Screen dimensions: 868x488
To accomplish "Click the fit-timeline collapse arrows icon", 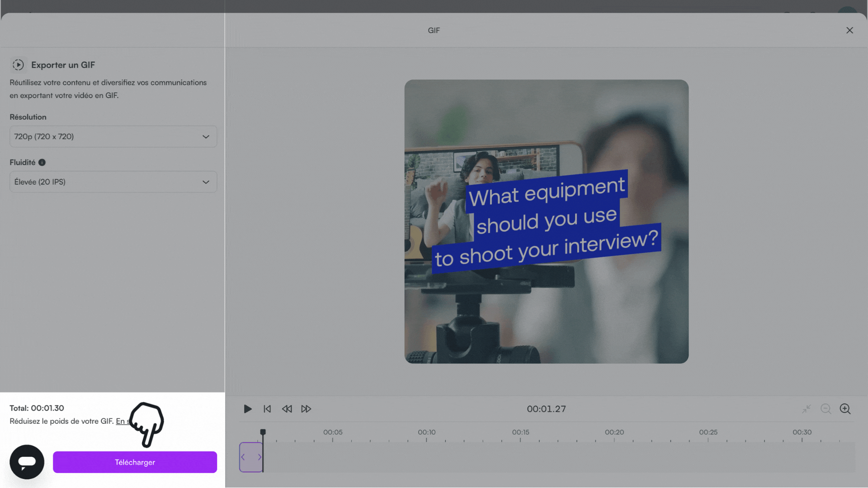I will pyautogui.click(x=806, y=409).
